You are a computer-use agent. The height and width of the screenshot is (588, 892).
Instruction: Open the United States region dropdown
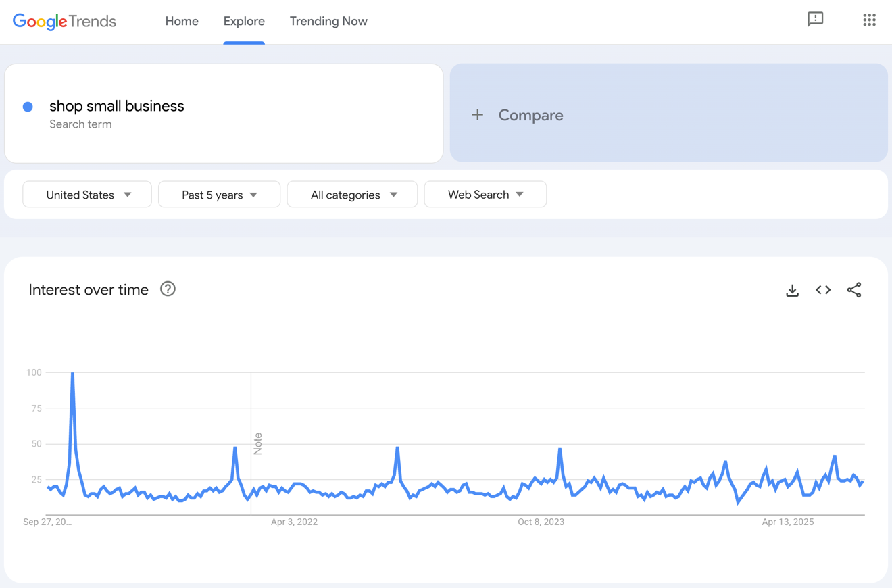tap(86, 194)
